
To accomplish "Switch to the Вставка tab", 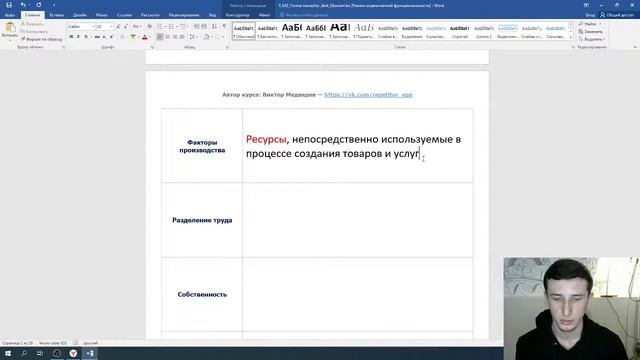I will click(56, 15).
